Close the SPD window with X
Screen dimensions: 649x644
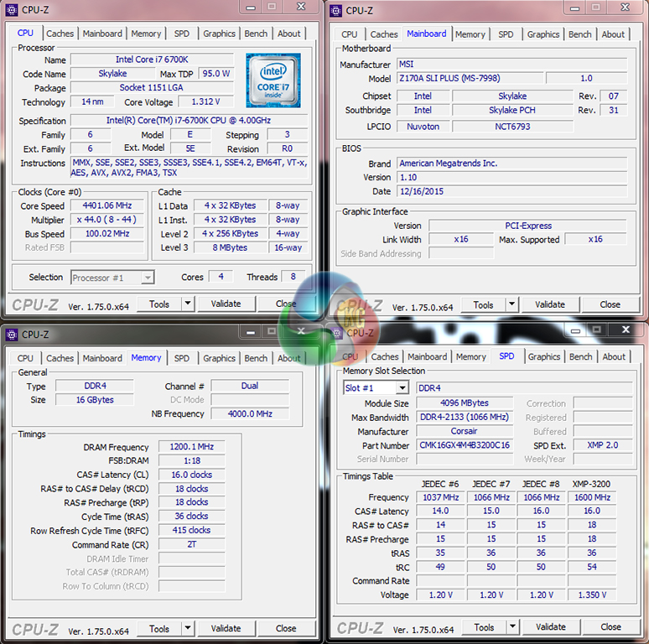(x=626, y=330)
